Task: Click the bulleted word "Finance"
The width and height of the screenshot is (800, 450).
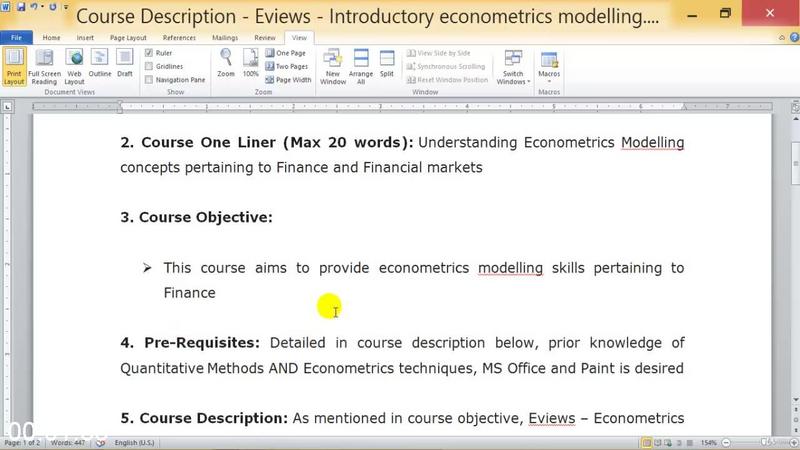Action: click(x=189, y=293)
